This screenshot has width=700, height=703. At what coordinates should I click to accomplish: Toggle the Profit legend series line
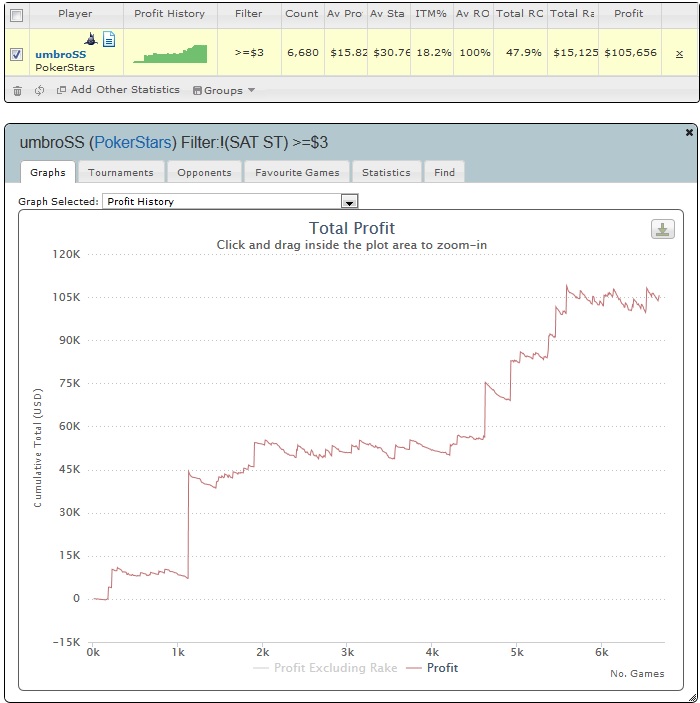[432, 668]
